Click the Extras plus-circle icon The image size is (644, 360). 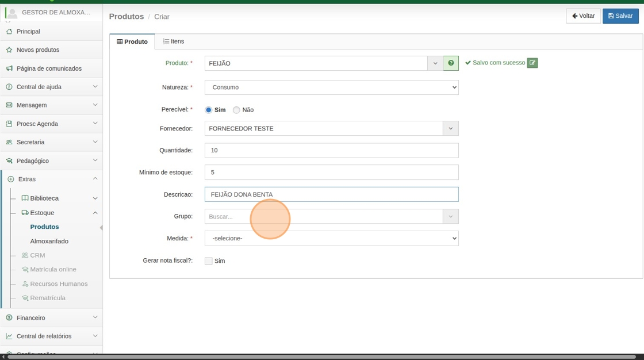[11, 179]
